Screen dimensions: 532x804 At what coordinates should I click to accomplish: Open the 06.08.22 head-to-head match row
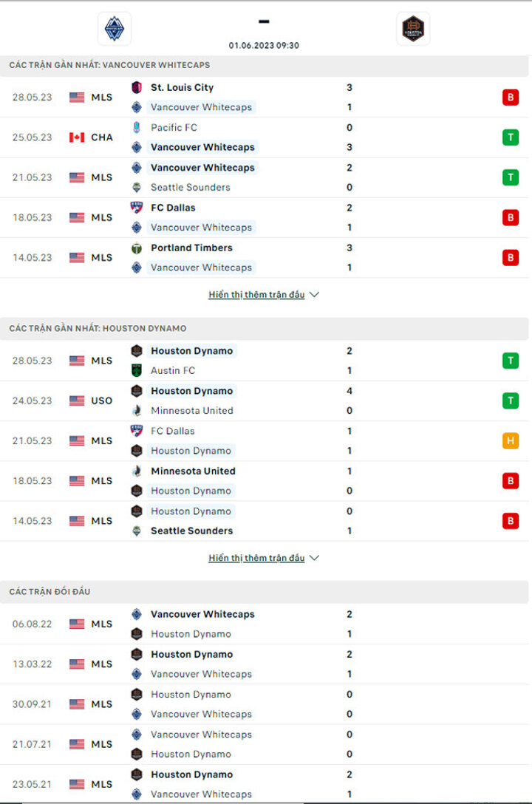pyautogui.click(x=265, y=624)
